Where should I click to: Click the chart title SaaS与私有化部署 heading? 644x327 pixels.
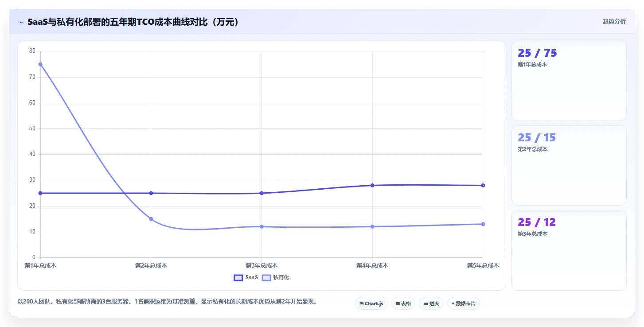click(x=134, y=22)
